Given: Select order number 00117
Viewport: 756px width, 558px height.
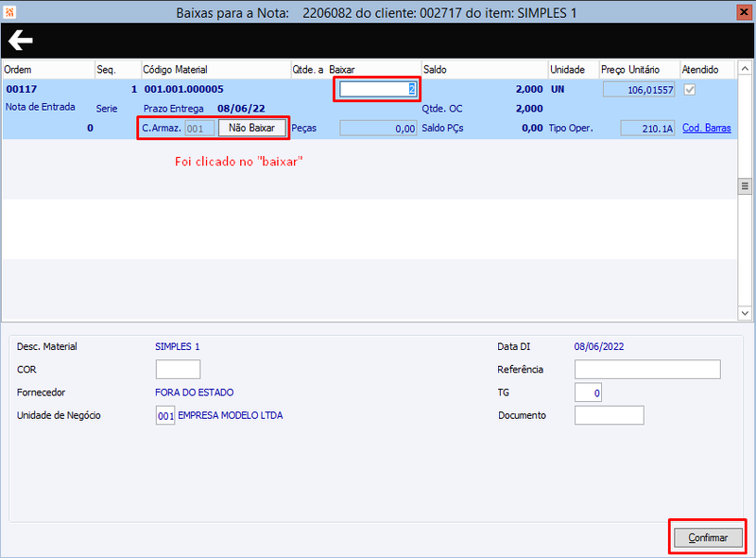Looking at the screenshot, I should pos(22,89).
